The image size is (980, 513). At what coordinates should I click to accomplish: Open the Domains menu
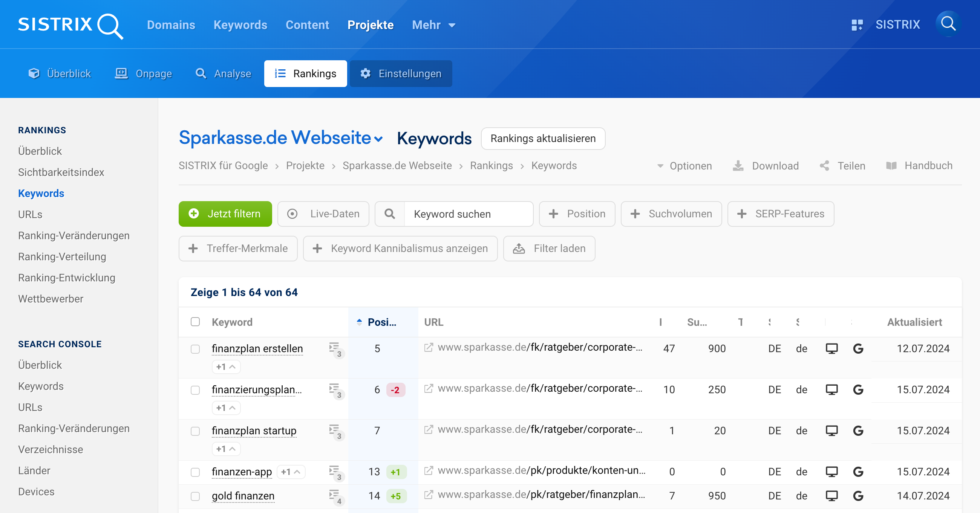(x=171, y=25)
